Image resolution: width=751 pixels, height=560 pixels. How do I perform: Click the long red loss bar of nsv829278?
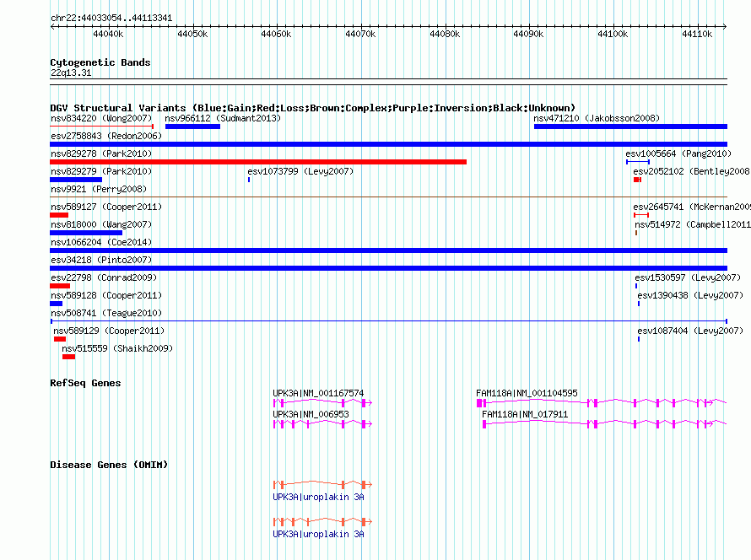(258, 162)
